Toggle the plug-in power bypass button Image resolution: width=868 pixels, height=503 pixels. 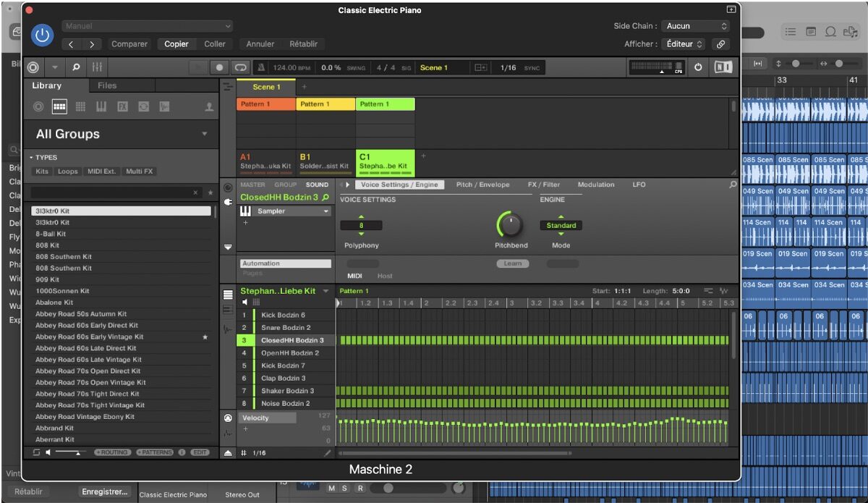click(42, 34)
